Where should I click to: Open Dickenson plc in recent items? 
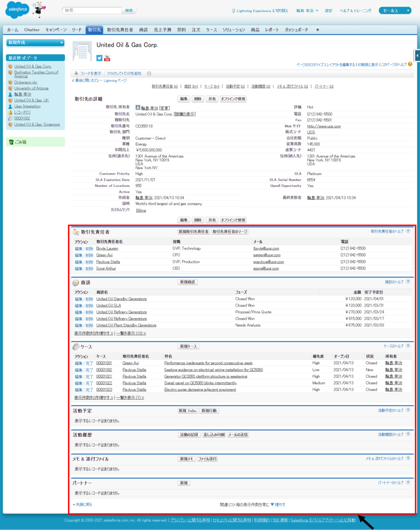pyautogui.click(x=25, y=82)
